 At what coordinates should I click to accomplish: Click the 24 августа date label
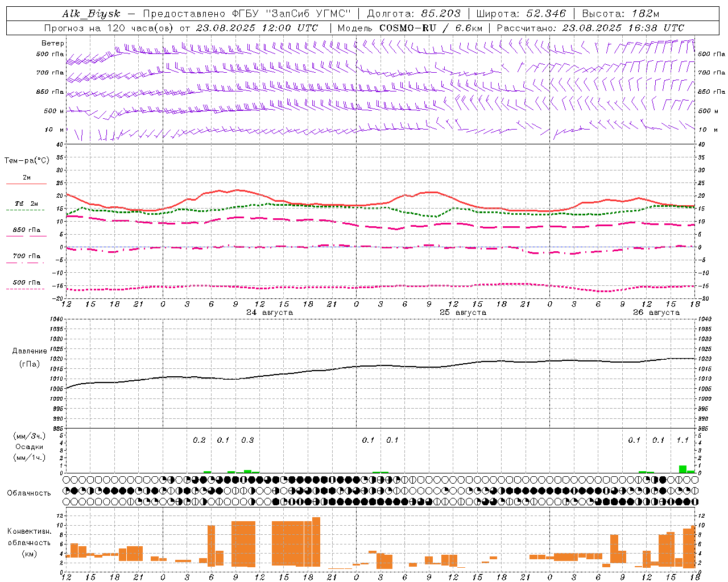[270, 313]
